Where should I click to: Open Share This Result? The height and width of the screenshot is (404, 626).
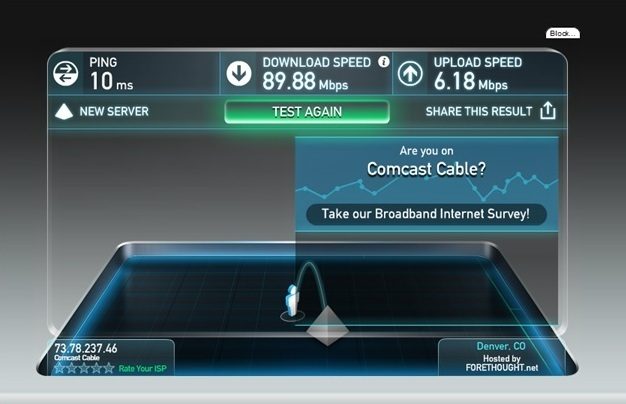[x=479, y=111]
